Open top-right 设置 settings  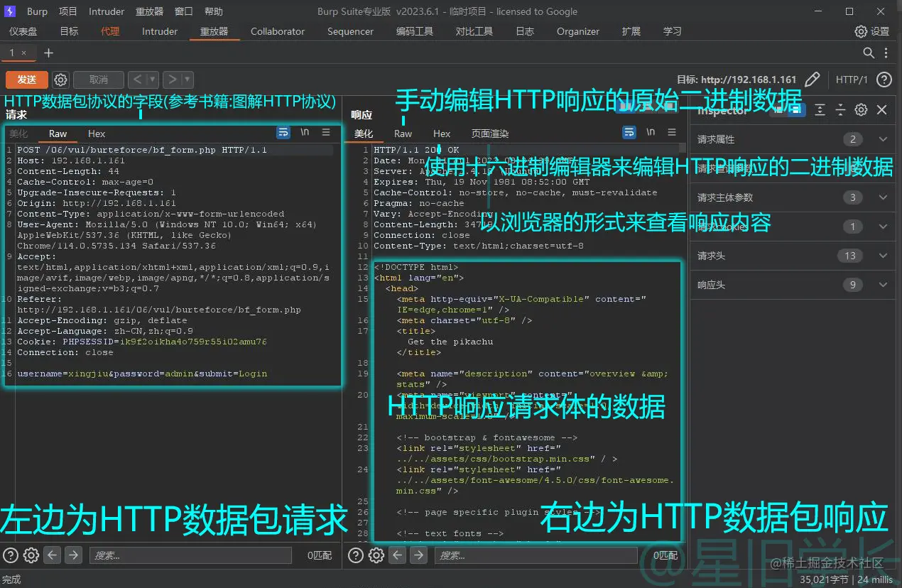872,31
